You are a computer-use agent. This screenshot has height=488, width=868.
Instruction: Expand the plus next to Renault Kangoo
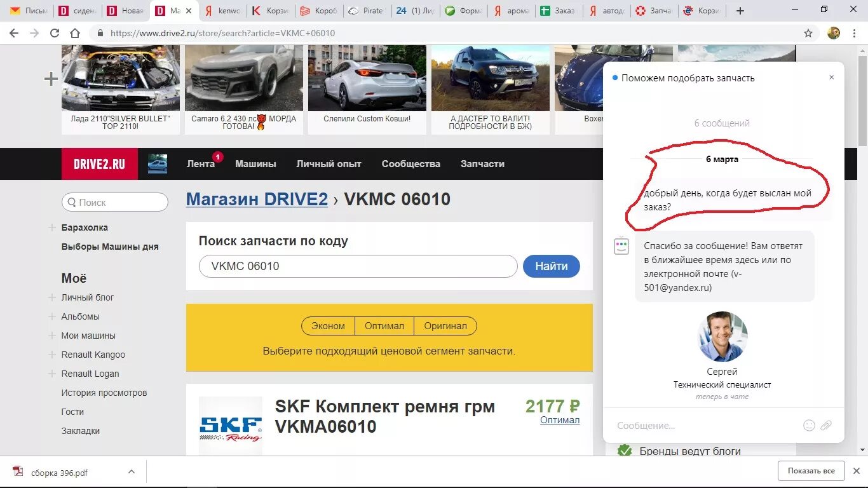(x=52, y=355)
